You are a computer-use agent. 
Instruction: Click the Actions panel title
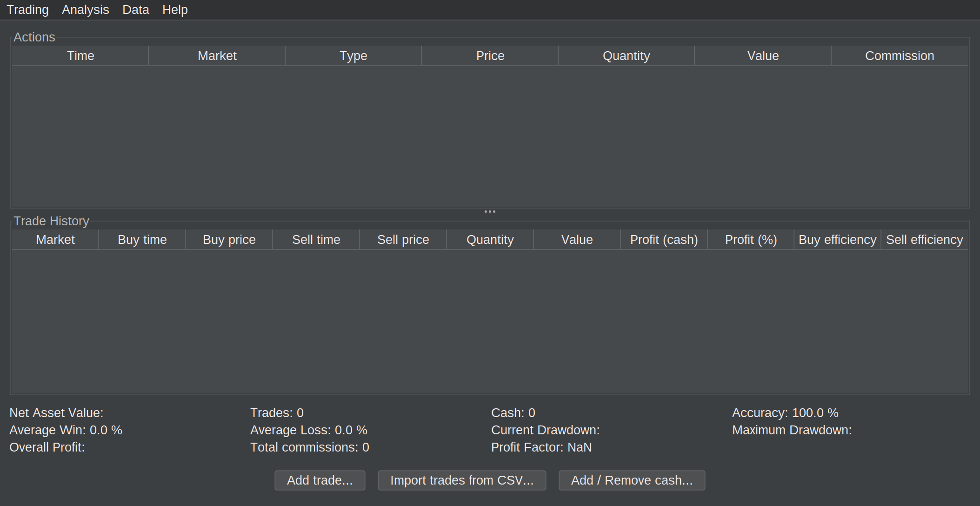point(34,37)
